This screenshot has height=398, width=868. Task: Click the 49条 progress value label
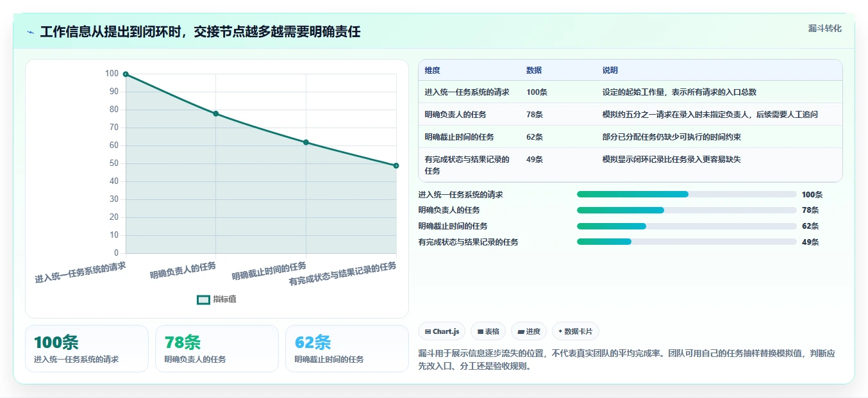[x=810, y=242]
